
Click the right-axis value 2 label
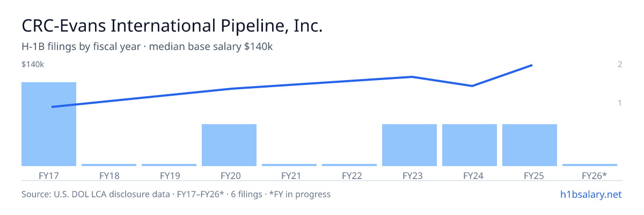620,64
